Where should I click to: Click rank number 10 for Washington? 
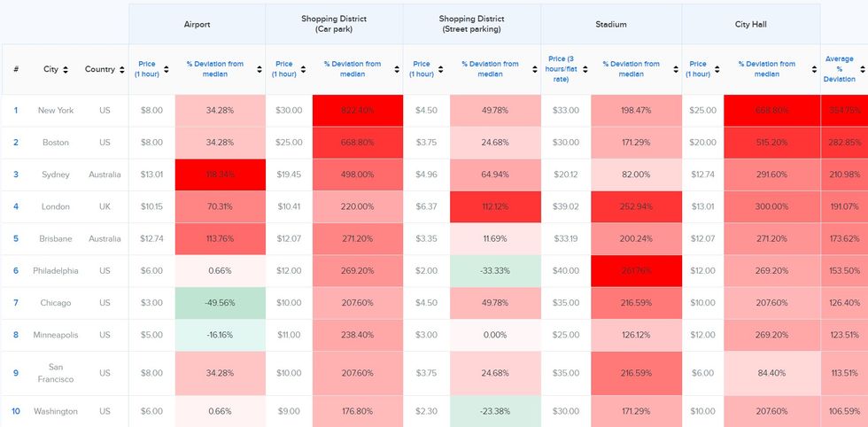[15, 411]
